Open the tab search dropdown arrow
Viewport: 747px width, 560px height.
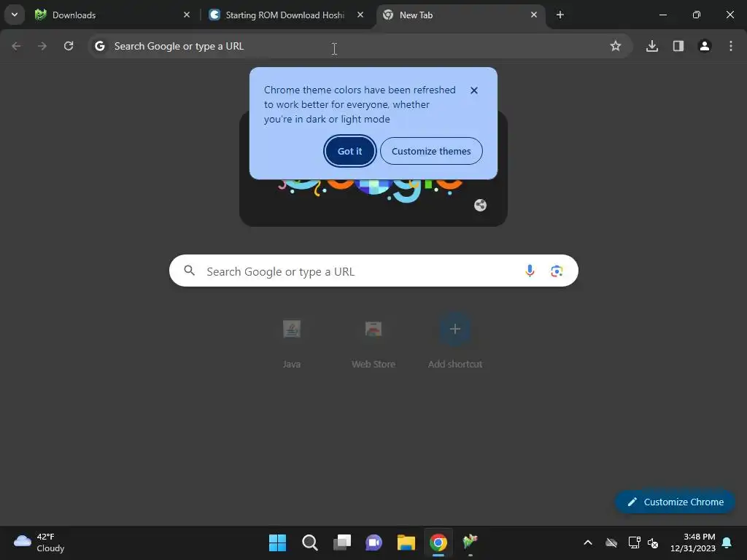pos(15,15)
